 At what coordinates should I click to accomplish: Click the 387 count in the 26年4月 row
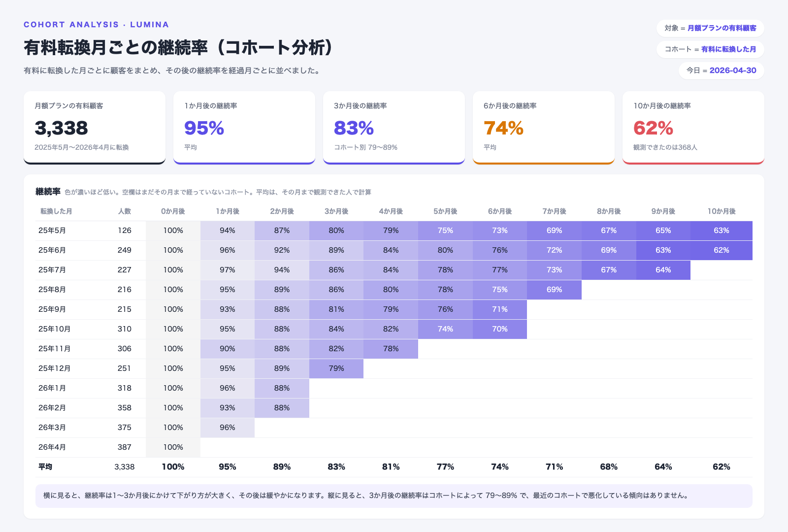(x=125, y=447)
